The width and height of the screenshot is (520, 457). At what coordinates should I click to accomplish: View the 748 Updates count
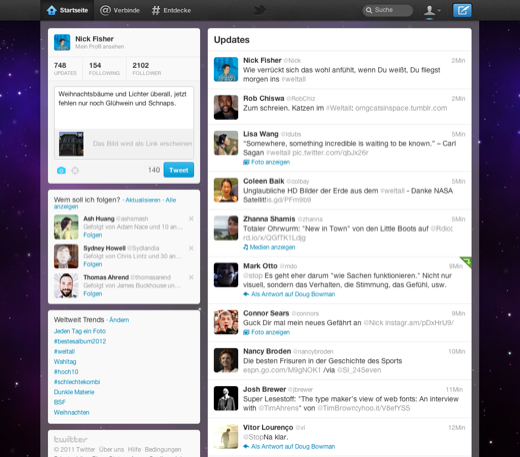[65, 69]
